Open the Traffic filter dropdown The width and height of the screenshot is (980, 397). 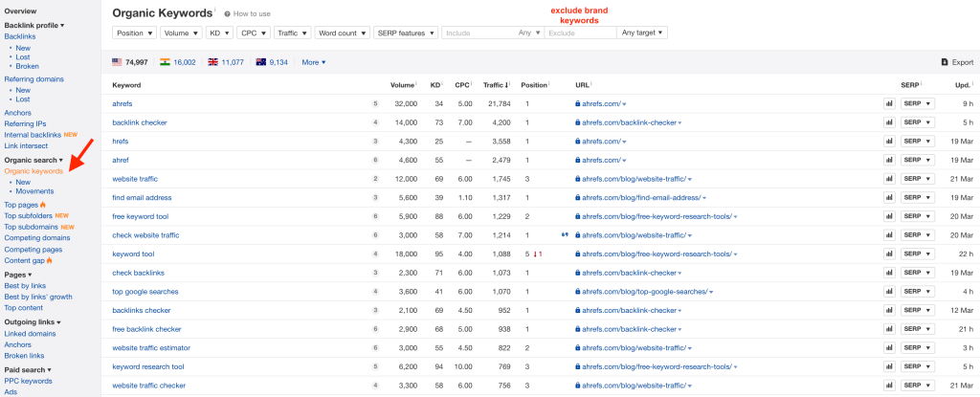click(x=293, y=33)
